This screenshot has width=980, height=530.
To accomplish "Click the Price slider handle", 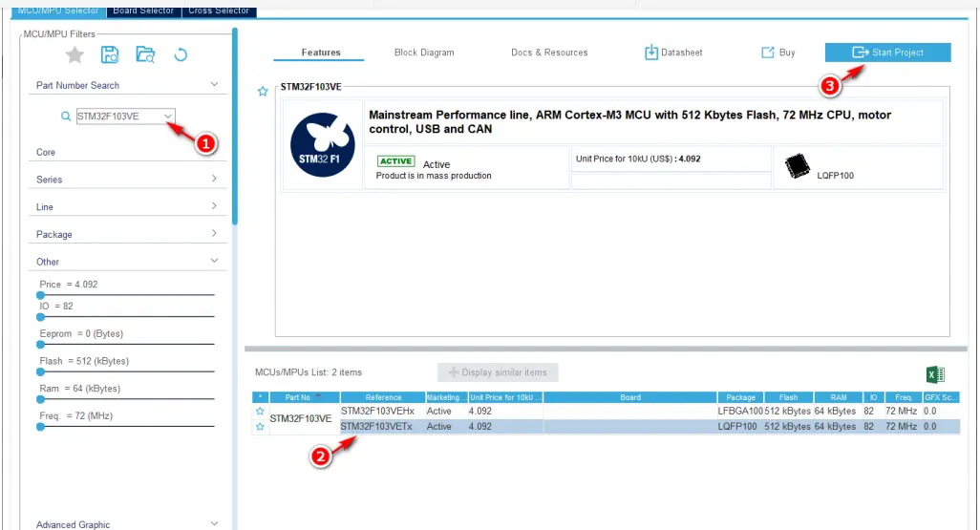I will pyautogui.click(x=41, y=295).
